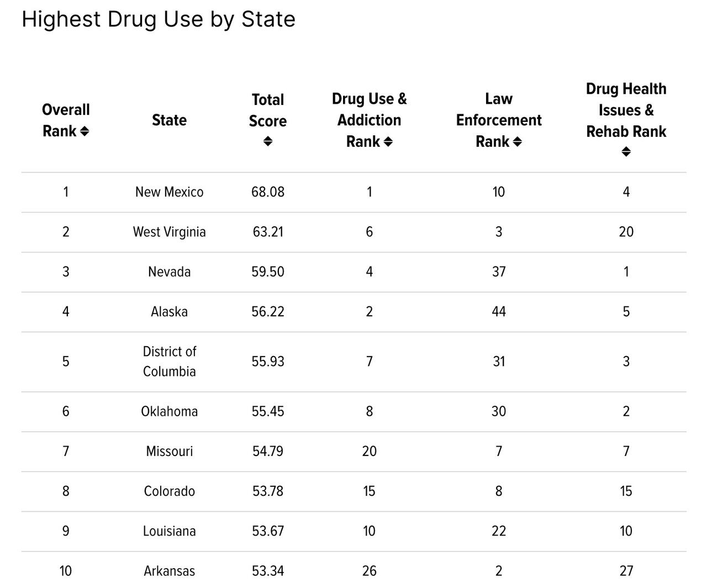Click the State column header

[169, 120]
